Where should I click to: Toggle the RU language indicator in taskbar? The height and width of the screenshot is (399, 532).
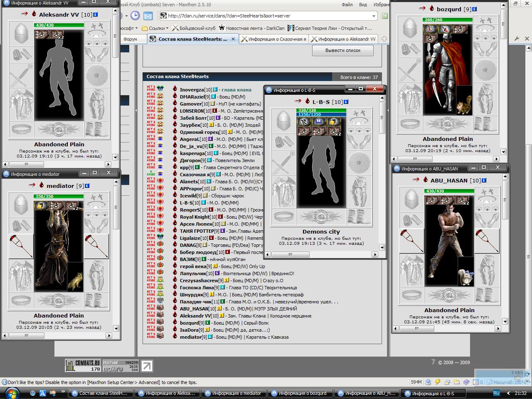pos(496,393)
